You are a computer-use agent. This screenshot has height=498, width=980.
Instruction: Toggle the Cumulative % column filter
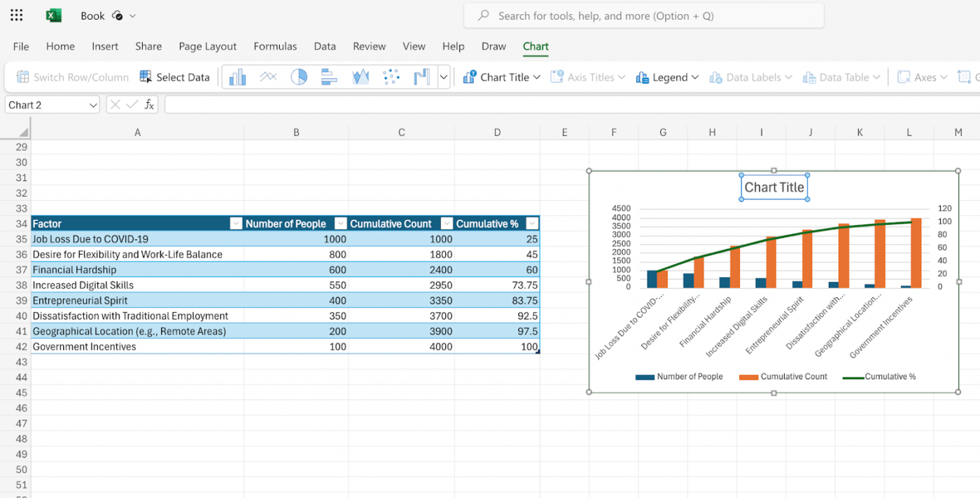532,224
